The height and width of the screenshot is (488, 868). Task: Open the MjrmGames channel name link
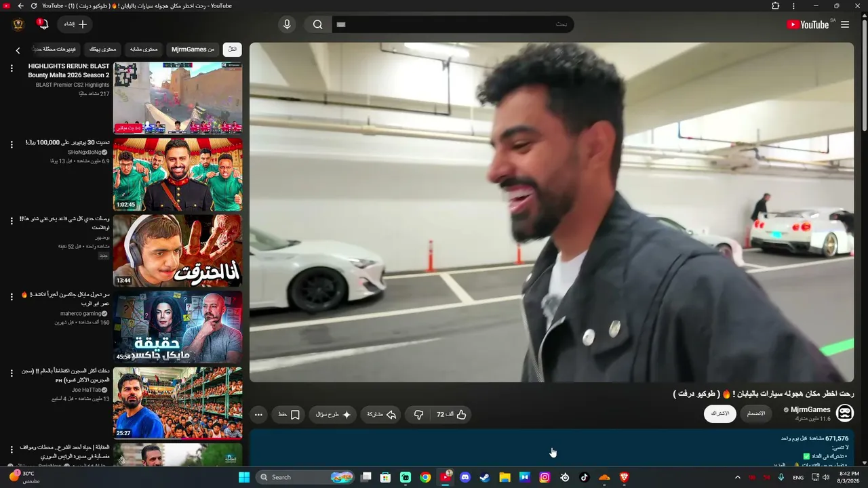coord(810,409)
